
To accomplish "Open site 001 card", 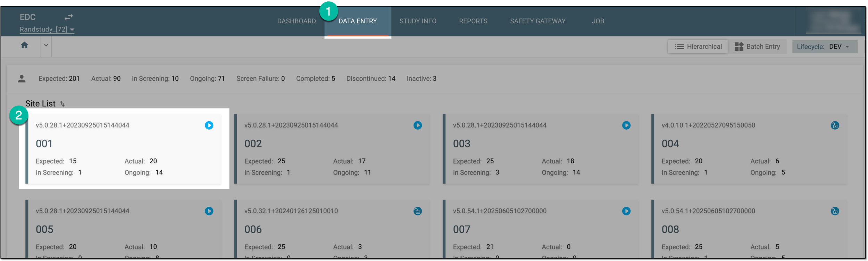I will [x=124, y=149].
